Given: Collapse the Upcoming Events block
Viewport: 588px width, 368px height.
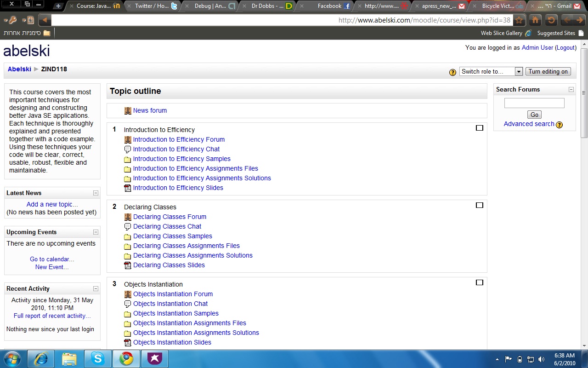Looking at the screenshot, I should point(96,232).
